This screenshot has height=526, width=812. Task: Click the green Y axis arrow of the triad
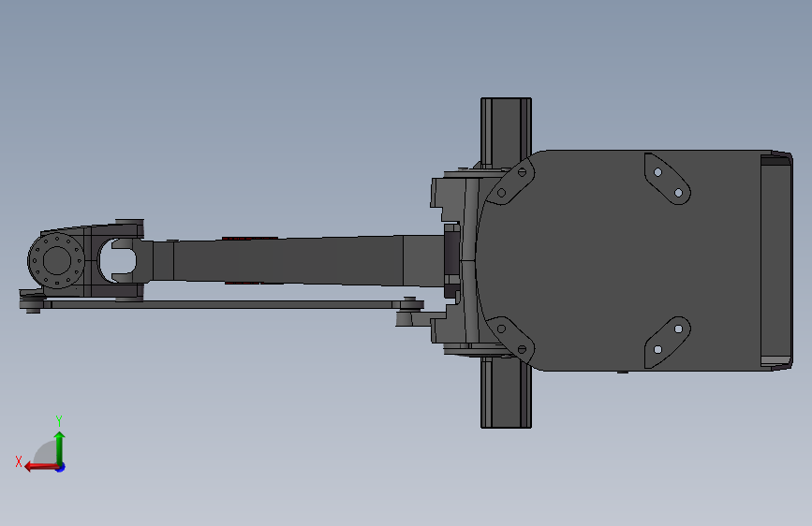(60, 448)
